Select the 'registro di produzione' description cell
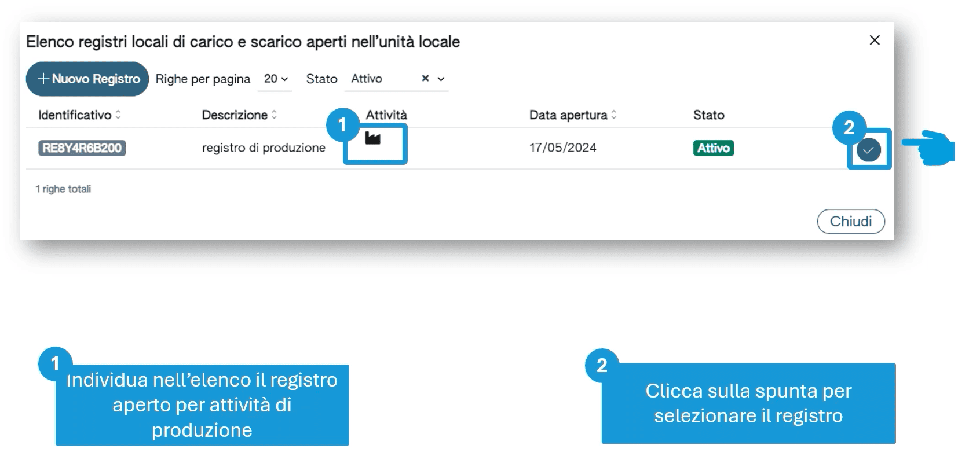This screenshot has height=471, width=980. (x=264, y=148)
